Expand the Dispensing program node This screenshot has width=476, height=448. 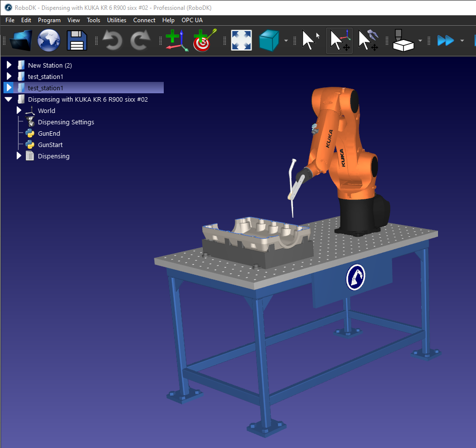[x=19, y=156]
